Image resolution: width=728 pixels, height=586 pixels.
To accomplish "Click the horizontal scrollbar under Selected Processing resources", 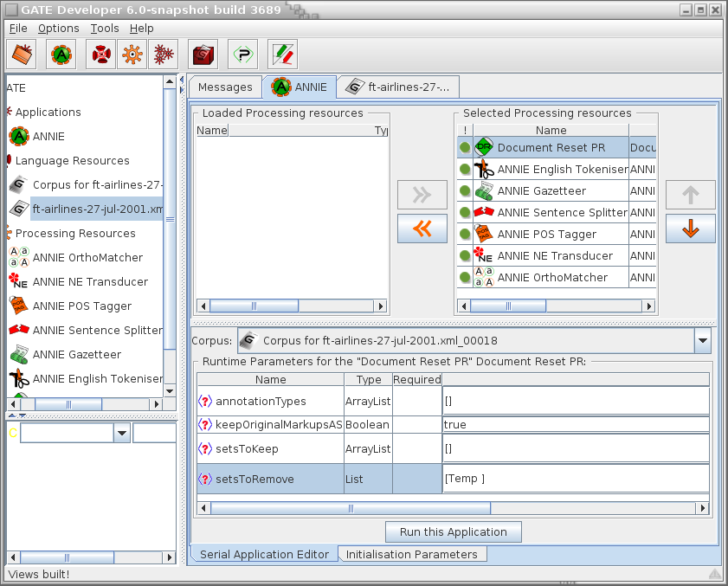I will coord(556,306).
